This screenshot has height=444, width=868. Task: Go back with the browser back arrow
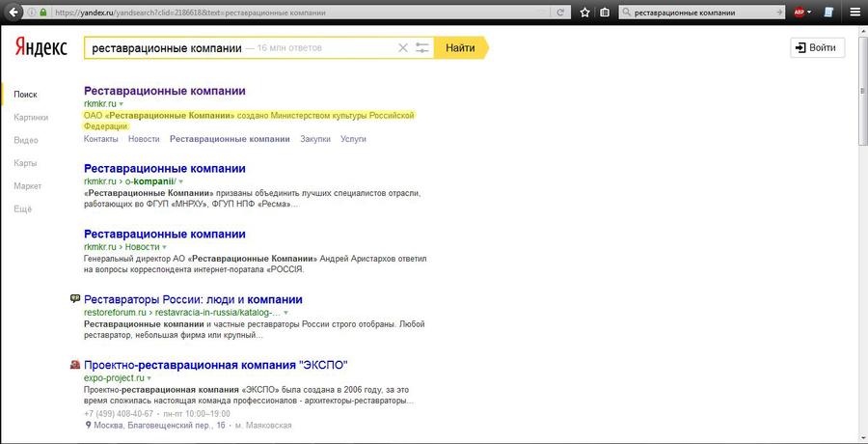13,11
